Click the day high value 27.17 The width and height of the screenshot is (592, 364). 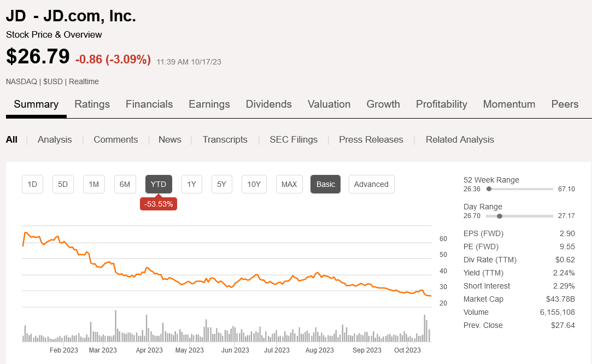(x=566, y=216)
